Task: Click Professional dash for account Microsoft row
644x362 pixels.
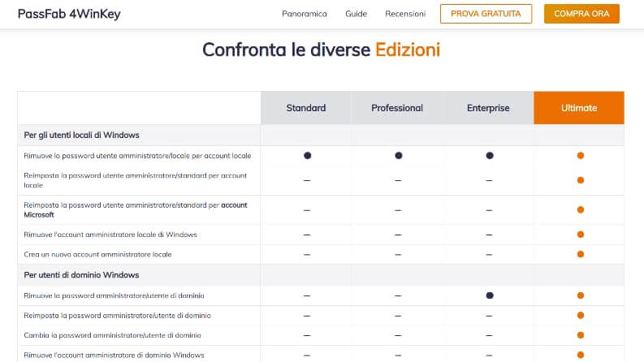Action: [x=398, y=210]
